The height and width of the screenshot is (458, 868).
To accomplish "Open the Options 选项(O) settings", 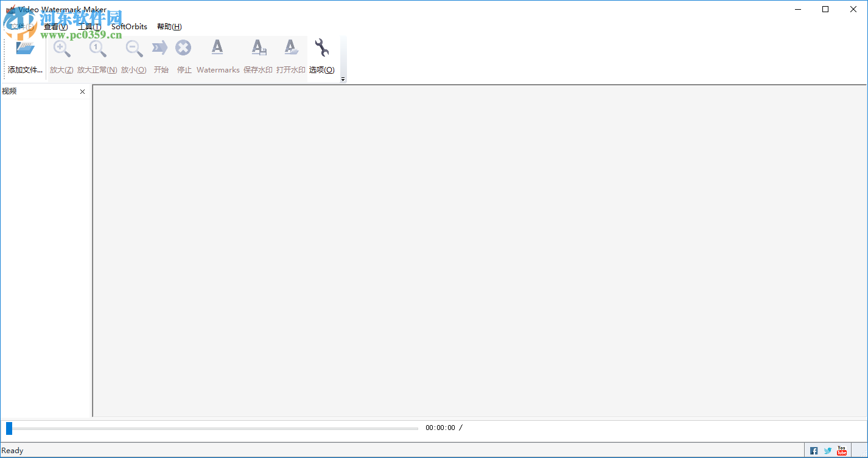I will coord(321,50).
